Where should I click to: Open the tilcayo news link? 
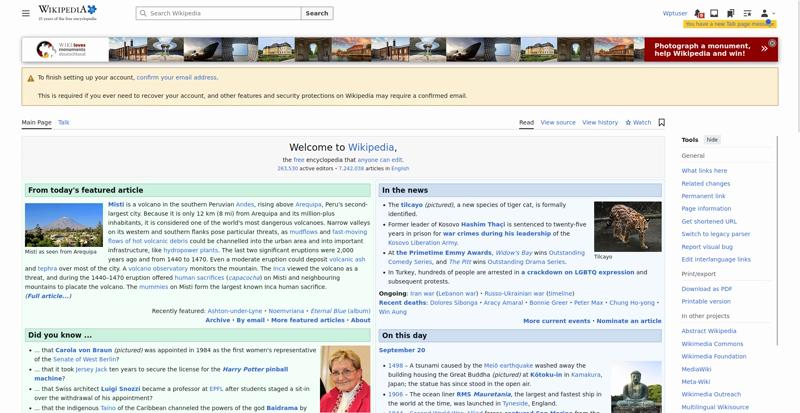coord(412,205)
